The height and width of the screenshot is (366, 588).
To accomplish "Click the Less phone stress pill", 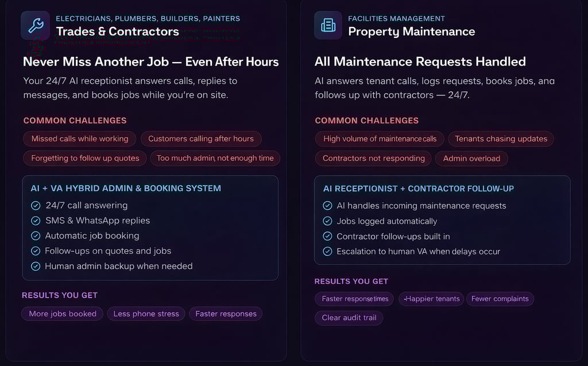I will click(x=146, y=314).
